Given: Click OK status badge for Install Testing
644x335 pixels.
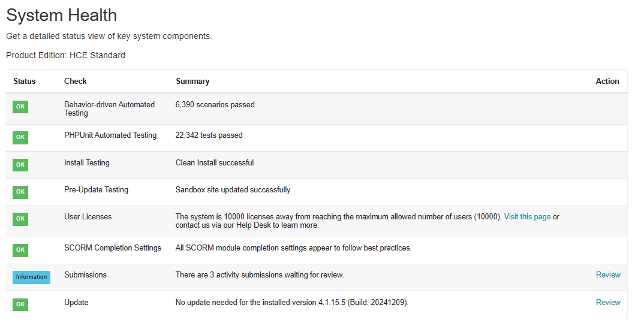Looking at the screenshot, I should pos(20,164).
